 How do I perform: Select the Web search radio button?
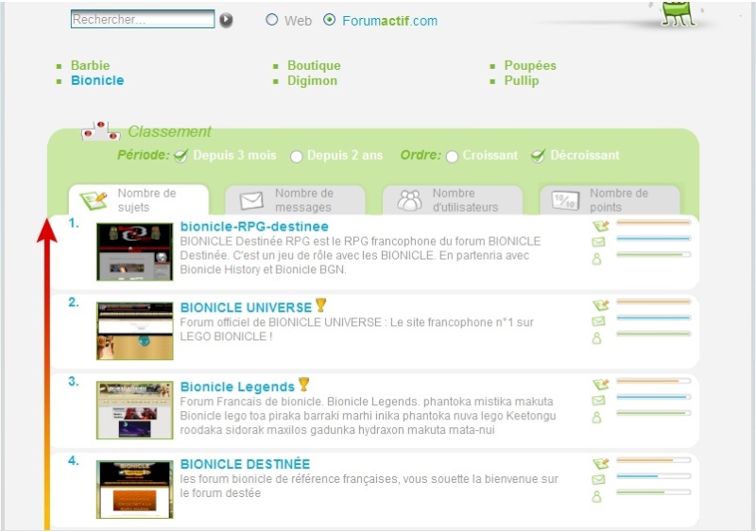(272, 20)
